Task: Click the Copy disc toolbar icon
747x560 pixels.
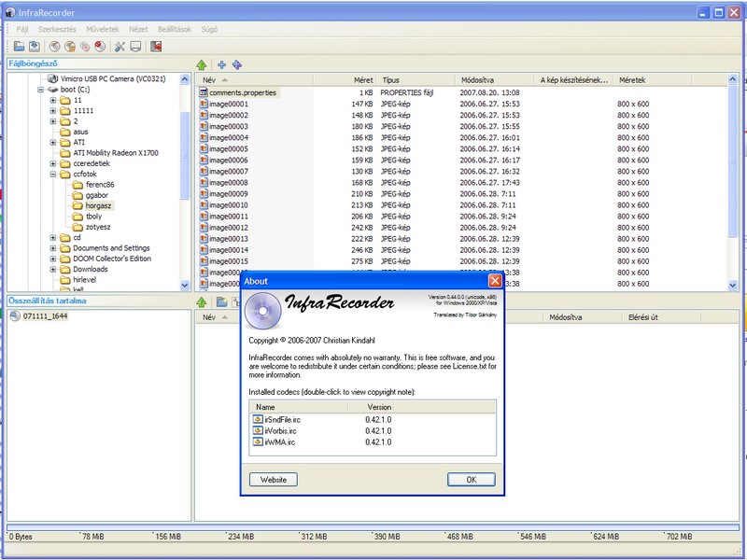Action: (x=85, y=46)
